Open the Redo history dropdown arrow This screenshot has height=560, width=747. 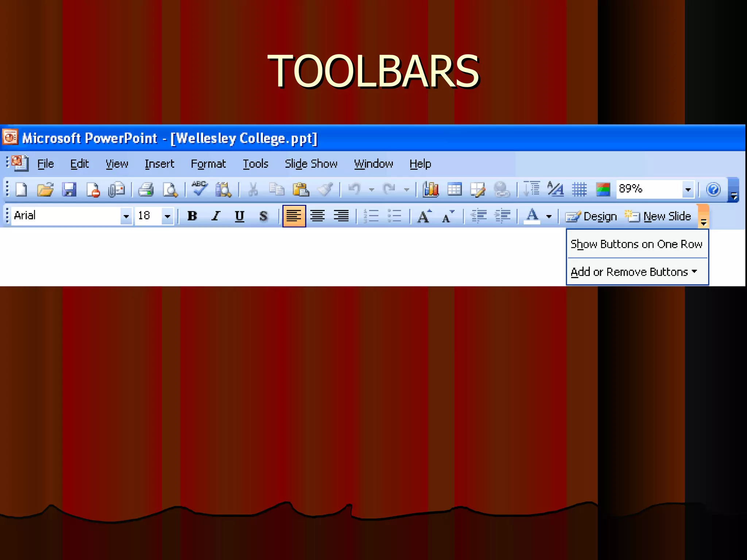tap(407, 190)
